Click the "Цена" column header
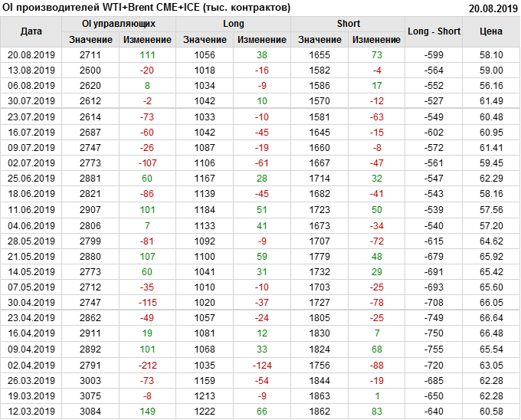521x420 pixels. click(x=490, y=31)
